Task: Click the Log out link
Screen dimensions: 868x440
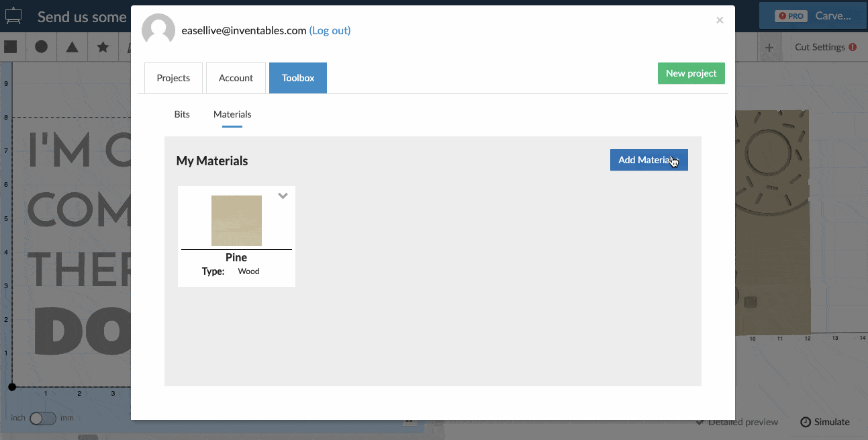Action: tap(330, 30)
